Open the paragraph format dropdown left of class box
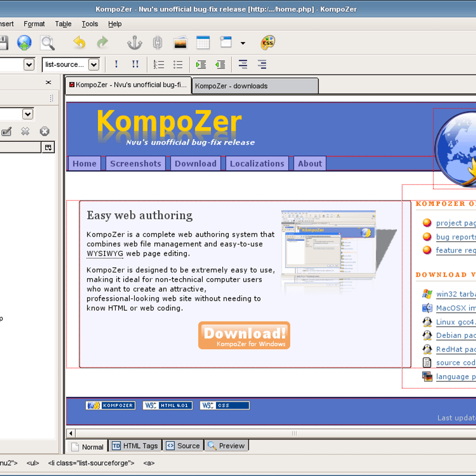 (29, 64)
